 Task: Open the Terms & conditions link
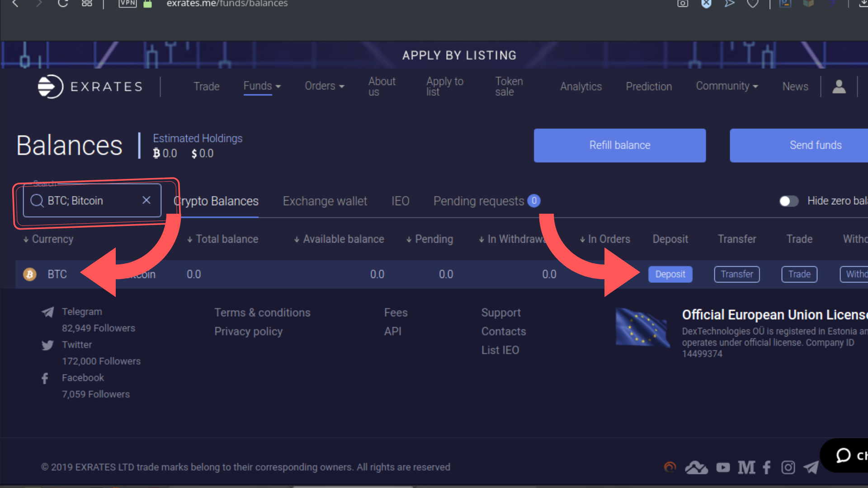click(x=262, y=313)
